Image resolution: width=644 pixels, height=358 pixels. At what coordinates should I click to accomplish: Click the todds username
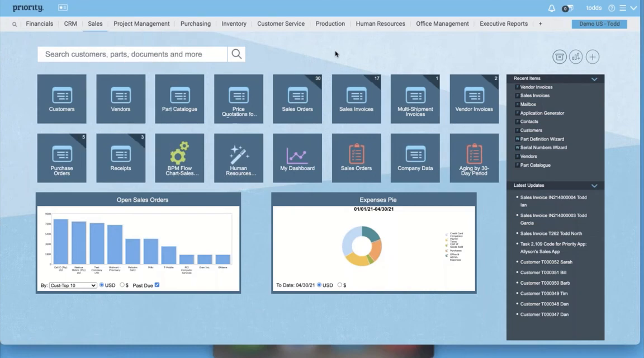594,8
